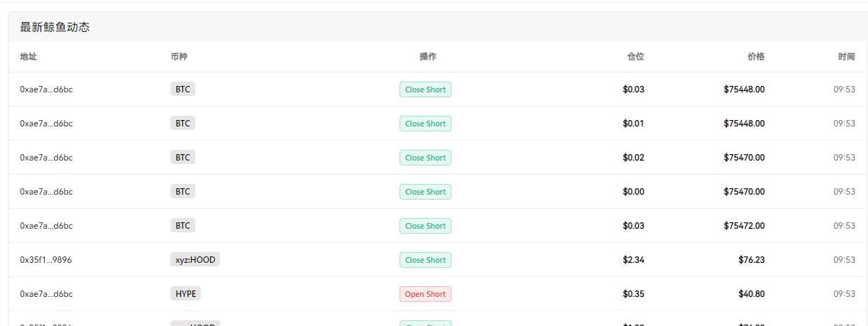Click the $76.23 price value
The height and width of the screenshot is (326, 868).
click(x=751, y=260)
